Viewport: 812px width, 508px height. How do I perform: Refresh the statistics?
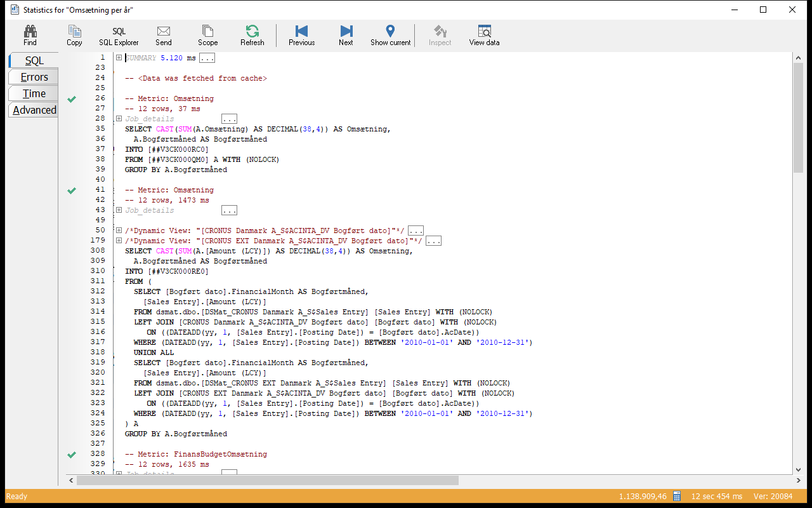[252, 36]
